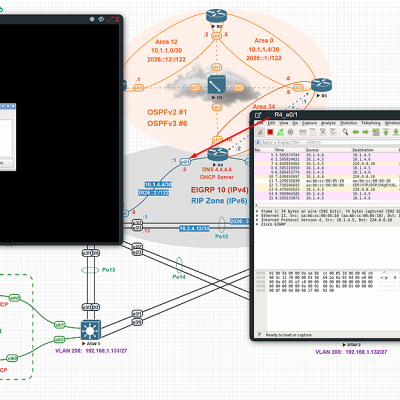Screen dimensions: 400x400
Task: Go back in packet history arrow
Action: tap(356, 132)
